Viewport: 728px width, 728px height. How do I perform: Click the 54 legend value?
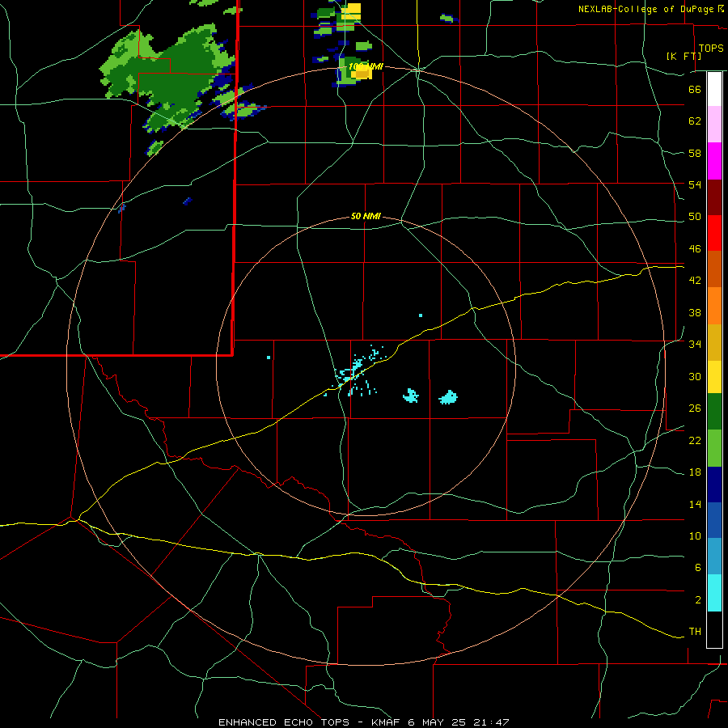(x=695, y=184)
